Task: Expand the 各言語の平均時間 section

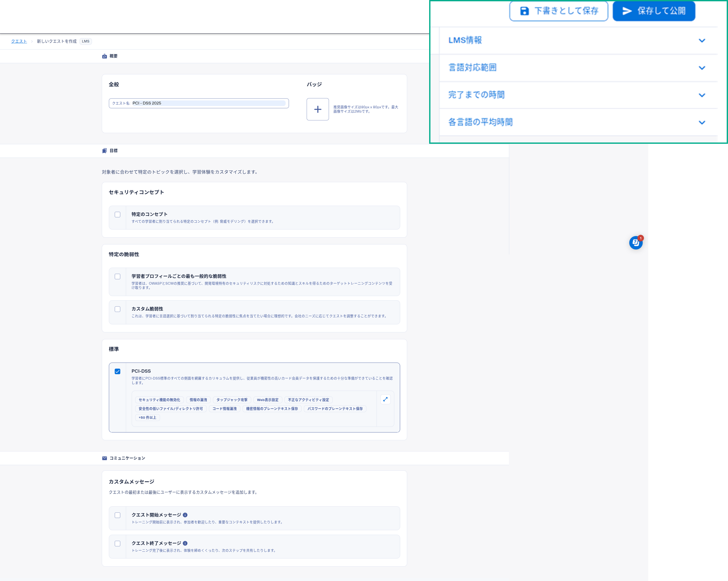Action: 578,122
